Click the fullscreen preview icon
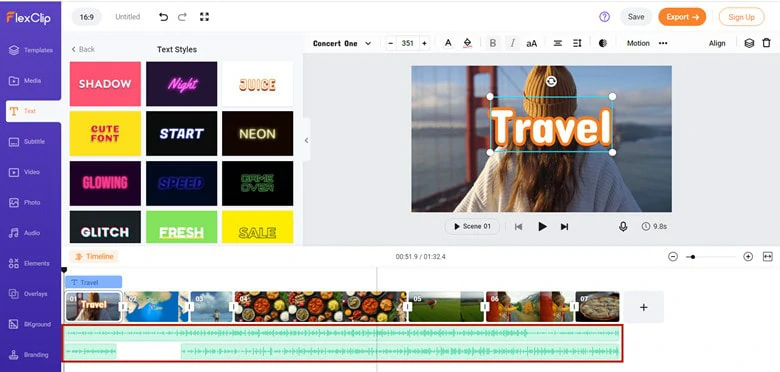Screen dimensions: 780x372 pos(204,17)
